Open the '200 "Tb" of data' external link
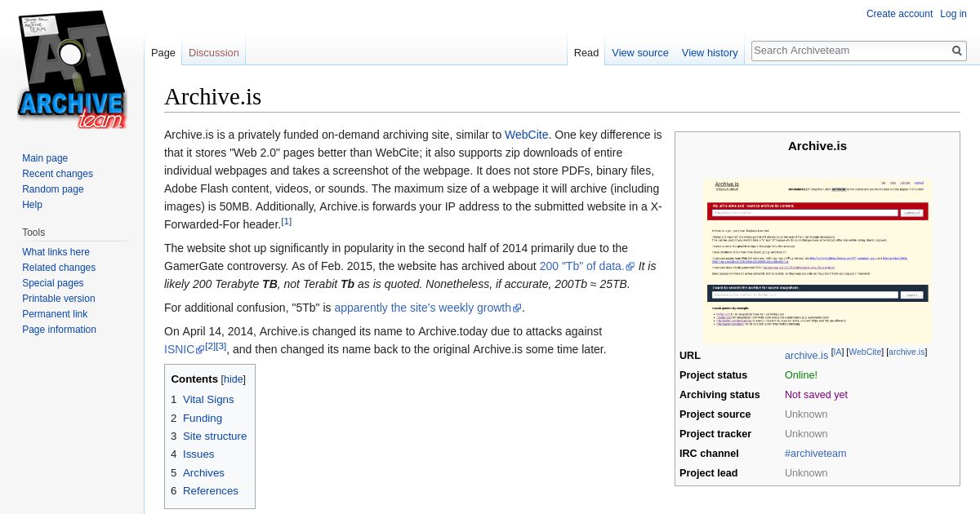Screen dimensions: 980x514 tap(586, 266)
